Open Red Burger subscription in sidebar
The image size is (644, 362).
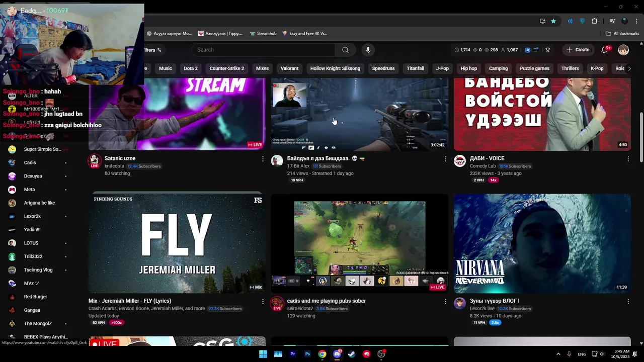coord(38,297)
